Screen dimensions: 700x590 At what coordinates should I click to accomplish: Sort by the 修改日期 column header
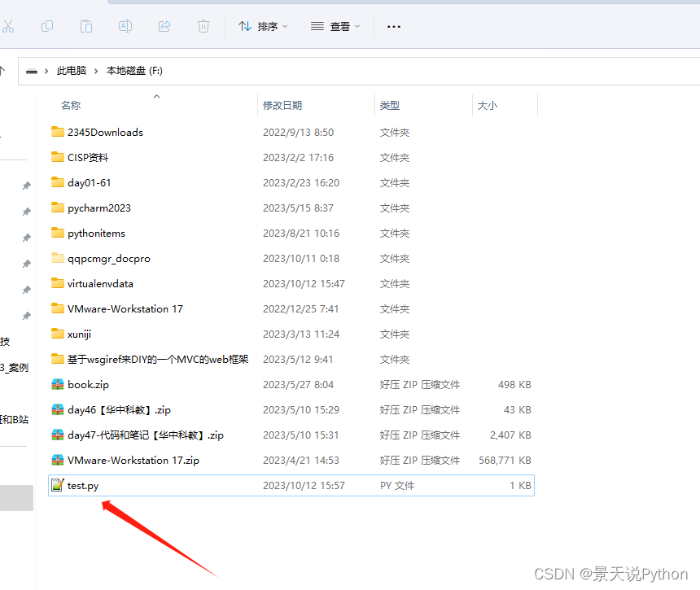tap(282, 106)
